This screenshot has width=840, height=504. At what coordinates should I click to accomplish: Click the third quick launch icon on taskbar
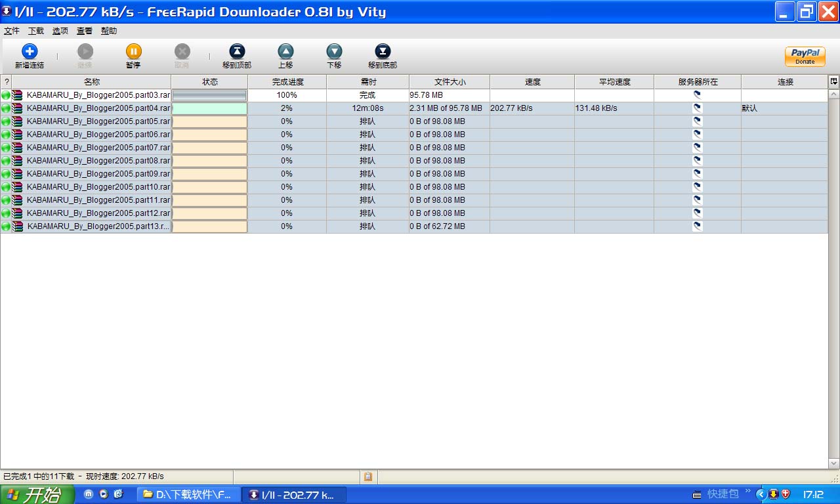(x=118, y=494)
